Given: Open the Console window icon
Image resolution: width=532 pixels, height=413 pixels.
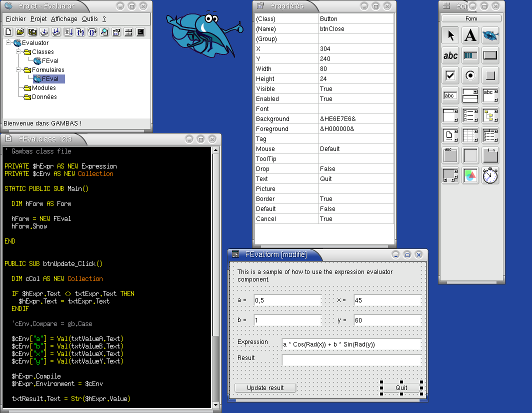Looking at the screenshot, I should [140, 32].
